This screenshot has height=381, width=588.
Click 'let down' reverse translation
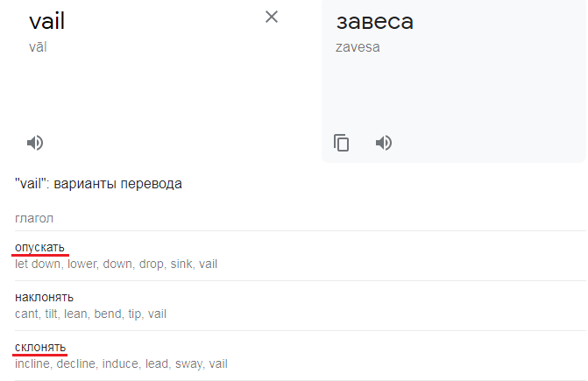click(38, 264)
